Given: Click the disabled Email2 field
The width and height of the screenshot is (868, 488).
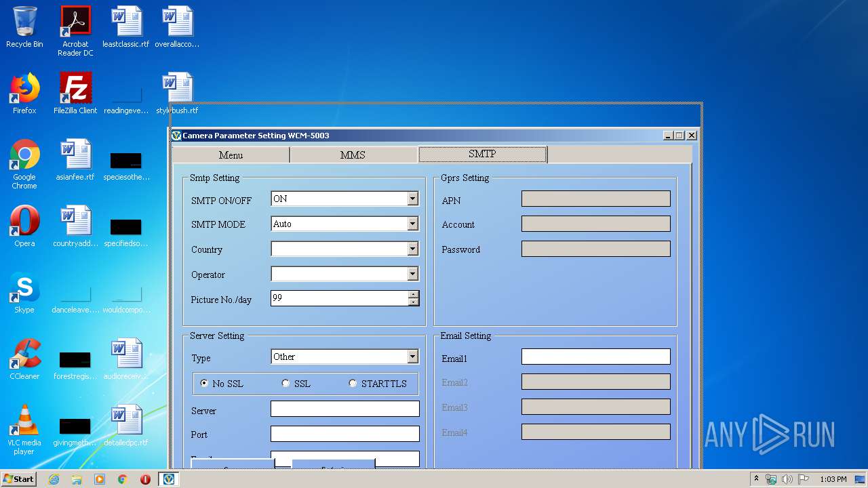Looking at the screenshot, I should click(x=596, y=382).
